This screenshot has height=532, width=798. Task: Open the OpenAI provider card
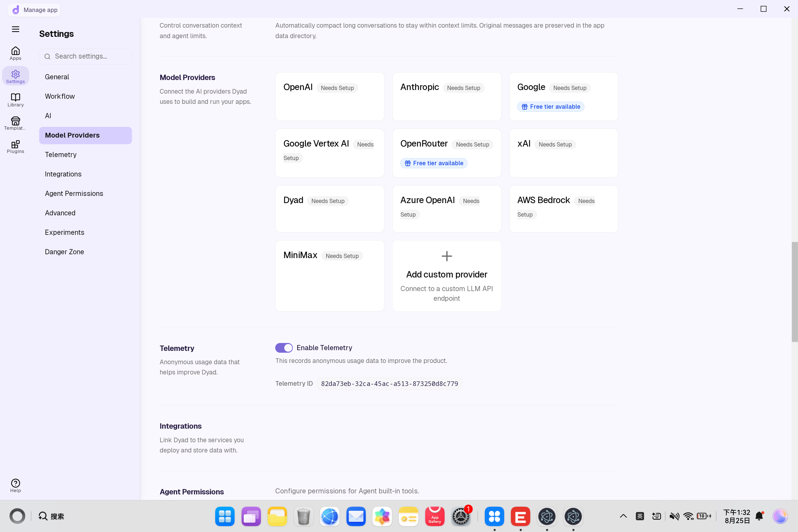pos(330,96)
